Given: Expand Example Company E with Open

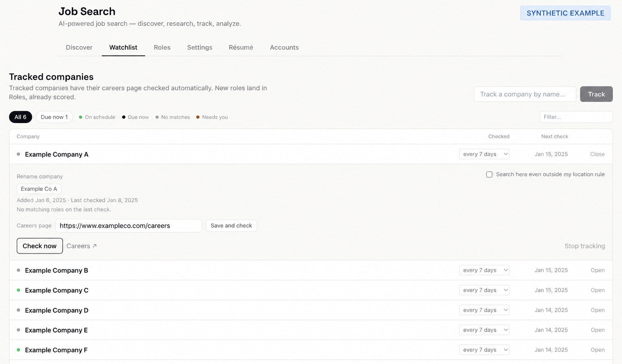Looking at the screenshot, I should click(x=598, y=330).
